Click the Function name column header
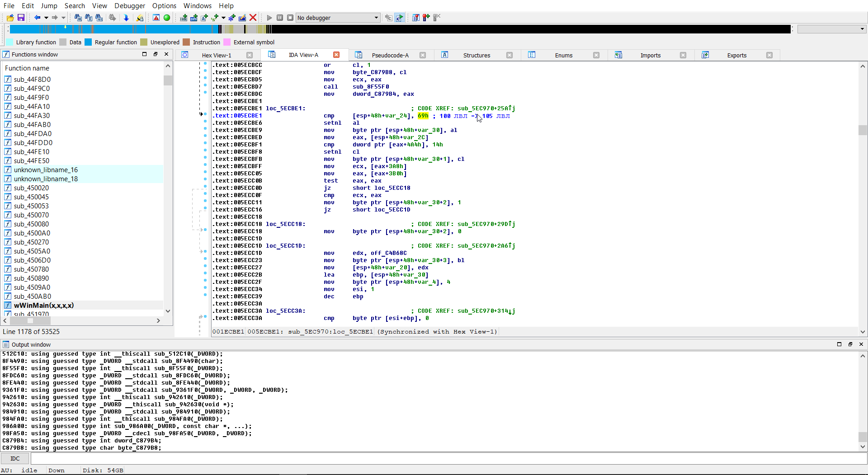 tap(27, 68)
